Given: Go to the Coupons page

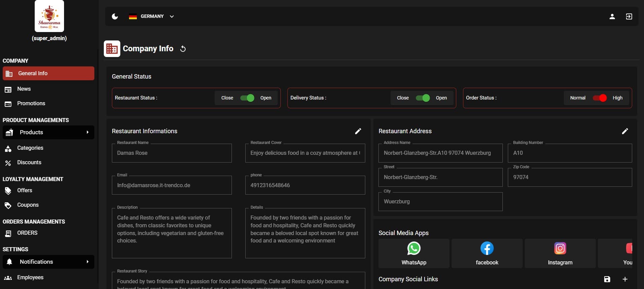Looking at the screenshot, I should (x=28, y=205).
